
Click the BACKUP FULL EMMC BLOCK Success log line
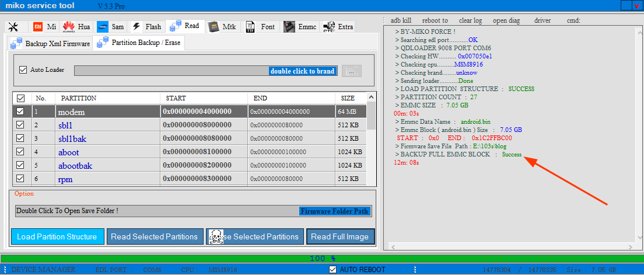pos(458,155)
